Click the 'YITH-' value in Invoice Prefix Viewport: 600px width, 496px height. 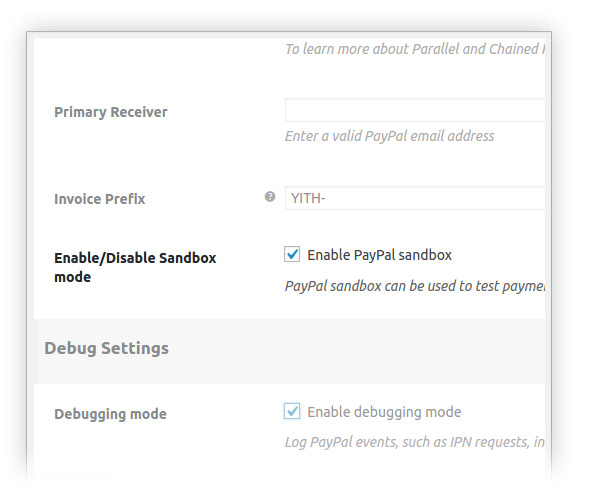pos(308,198)
